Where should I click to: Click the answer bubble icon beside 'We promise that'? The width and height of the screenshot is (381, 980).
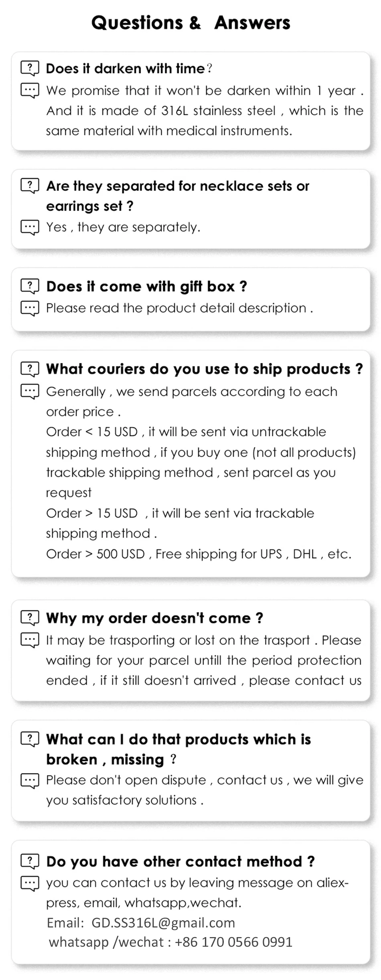tap(30, 91)
